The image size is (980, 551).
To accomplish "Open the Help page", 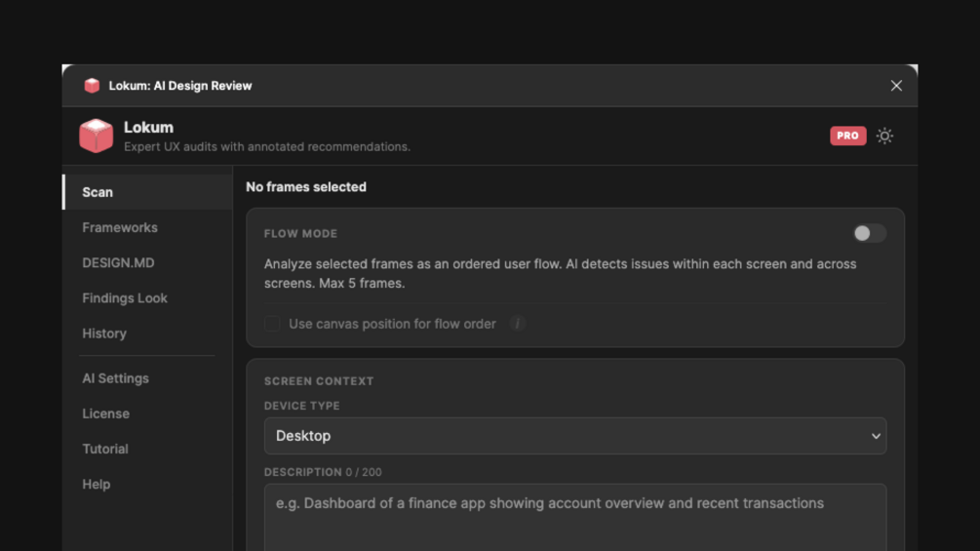I will pos(96,484).
